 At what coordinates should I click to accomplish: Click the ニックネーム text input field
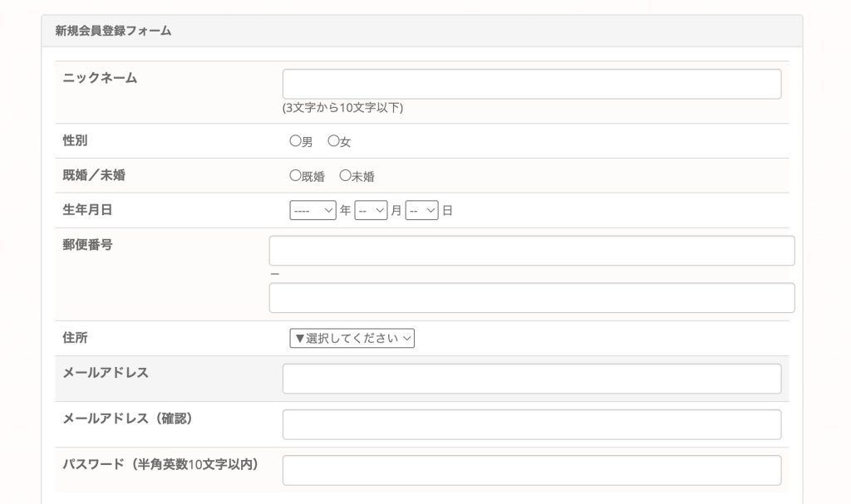[x=532, y=84]
